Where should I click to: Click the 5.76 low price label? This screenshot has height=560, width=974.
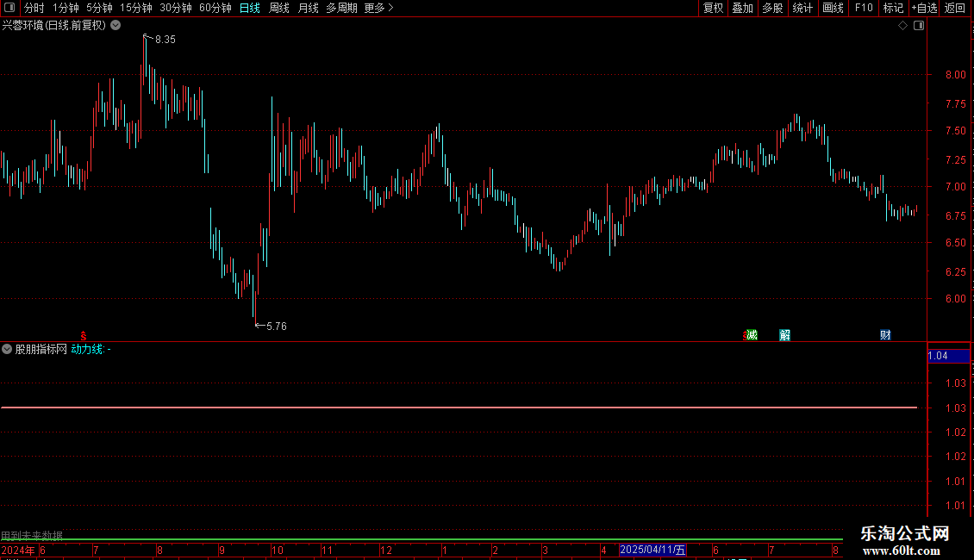[x=277, y=326]
